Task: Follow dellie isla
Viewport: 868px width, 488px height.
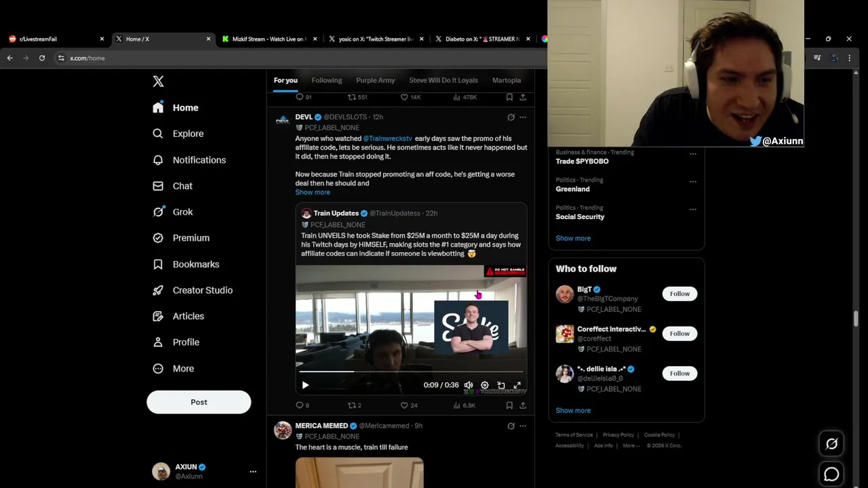Action: coord(679,373)
